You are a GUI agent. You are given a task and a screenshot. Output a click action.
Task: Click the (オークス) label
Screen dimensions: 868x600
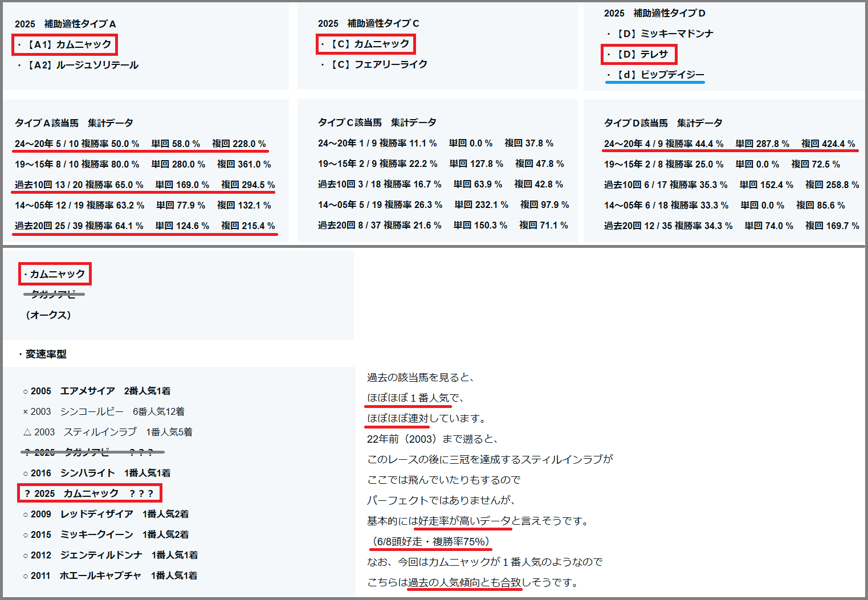[48, 315]
